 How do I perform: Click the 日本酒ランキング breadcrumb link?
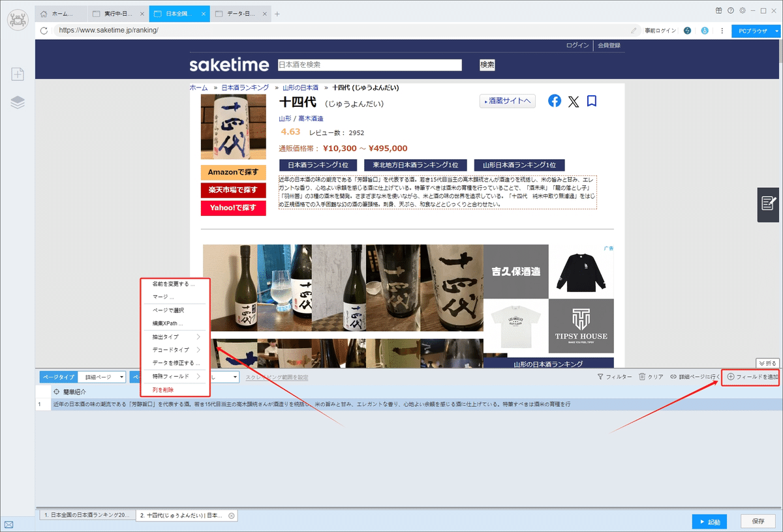tap(245, 87)
